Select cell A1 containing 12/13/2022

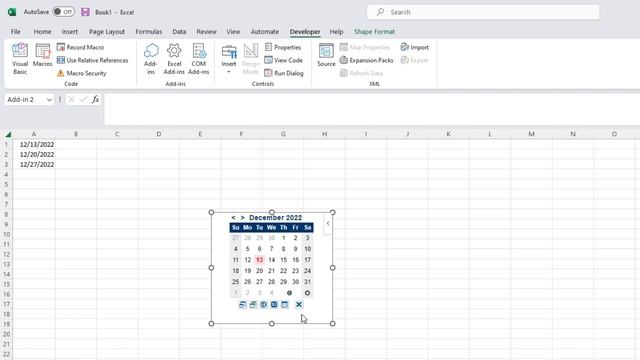(x=34, y=144)
